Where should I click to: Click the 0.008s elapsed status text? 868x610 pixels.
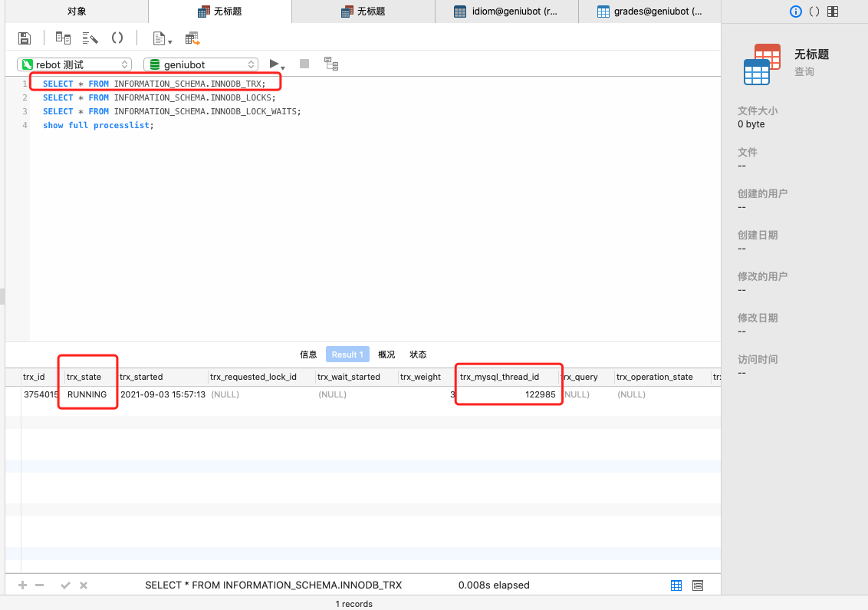tap(494, 585)
